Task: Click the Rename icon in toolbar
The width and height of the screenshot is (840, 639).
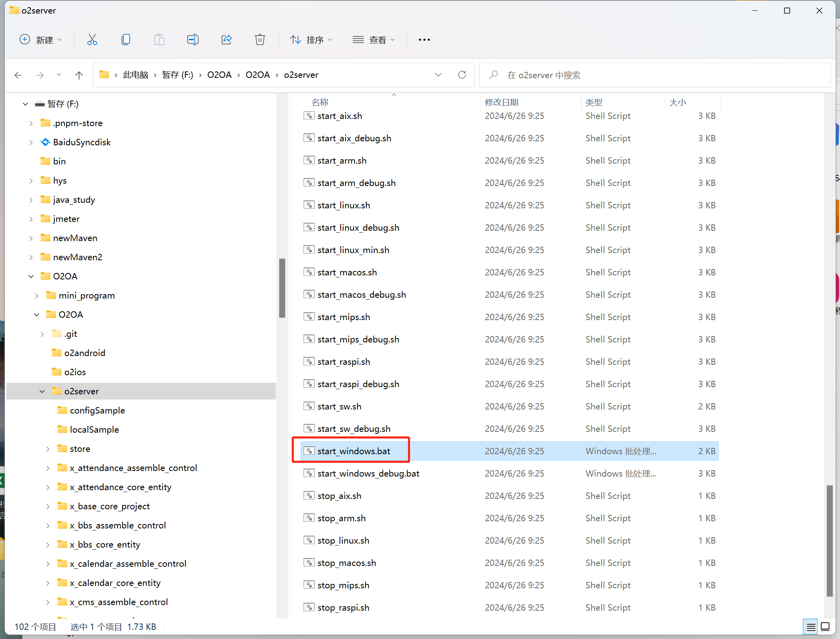Action: click(193, 40)
